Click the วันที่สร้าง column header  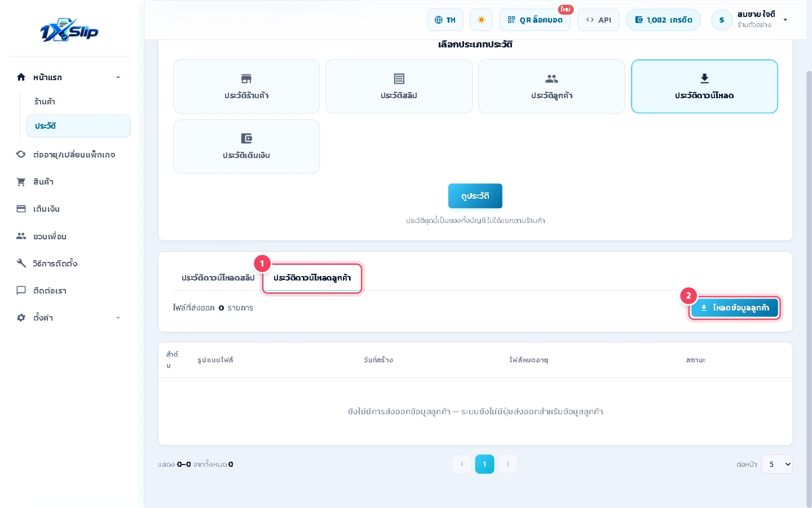(378, 360)
